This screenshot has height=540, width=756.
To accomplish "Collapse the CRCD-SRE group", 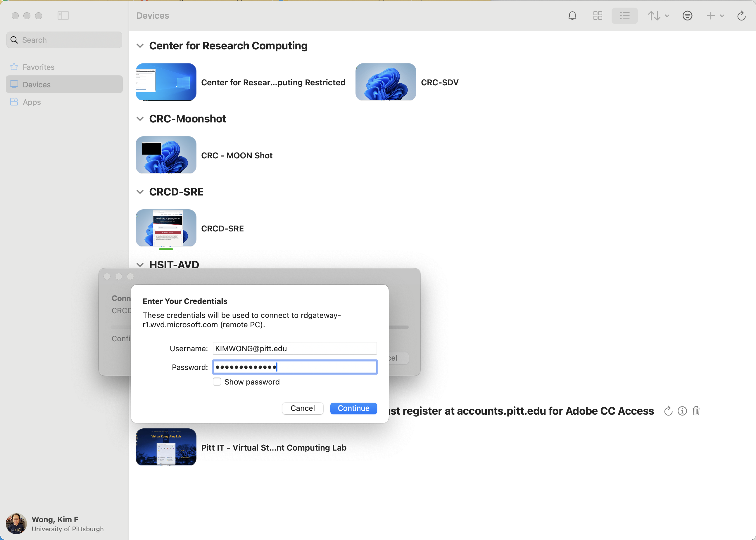I will (140, 192).
